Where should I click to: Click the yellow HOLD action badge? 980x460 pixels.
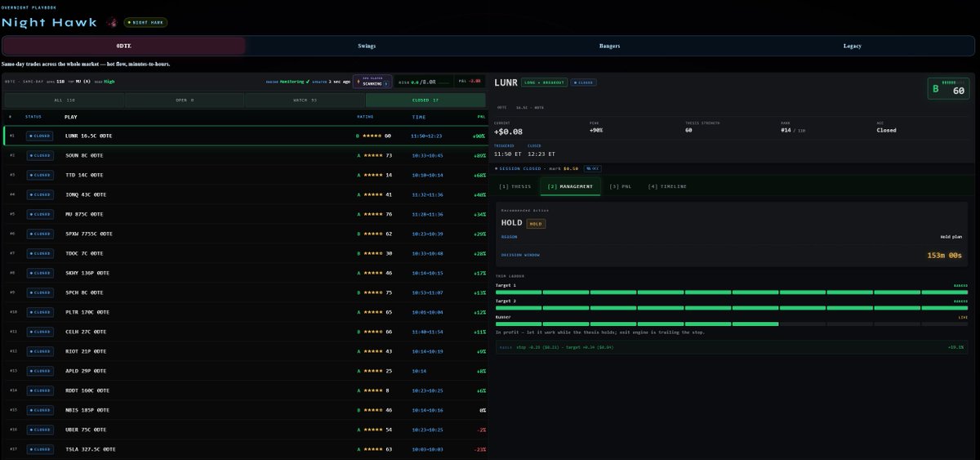coord(536,223)
